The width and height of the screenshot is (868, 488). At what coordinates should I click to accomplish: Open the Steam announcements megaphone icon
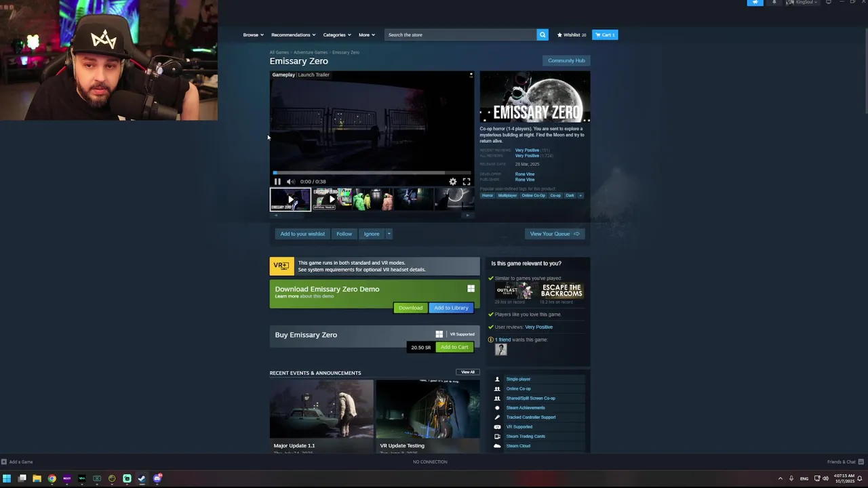pos(755,3)
